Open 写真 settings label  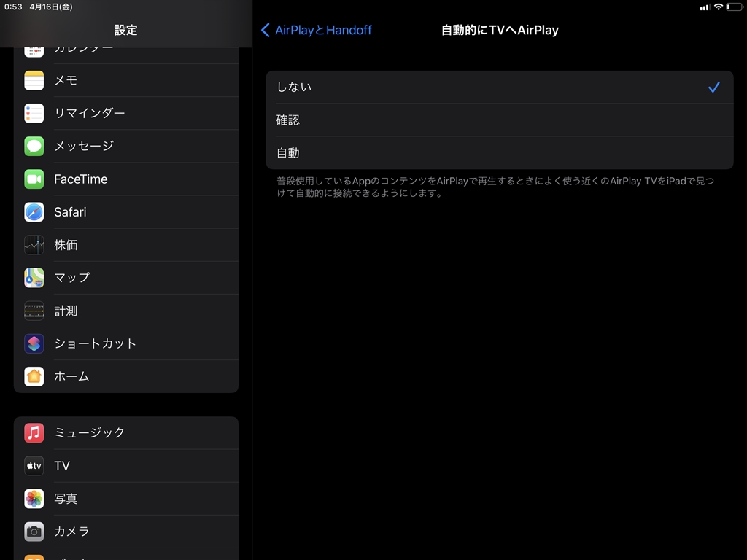coord(66,499)
